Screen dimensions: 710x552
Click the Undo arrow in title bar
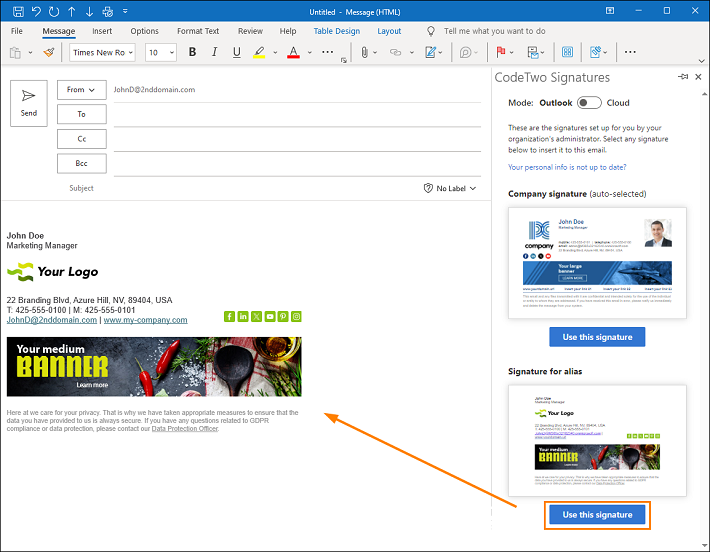click(x=36, y=11)
